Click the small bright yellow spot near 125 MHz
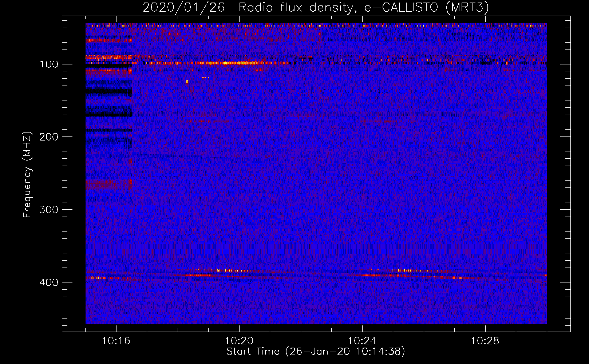Image resolution: width=589 pixels, height=364 pixels. (187, 81)
